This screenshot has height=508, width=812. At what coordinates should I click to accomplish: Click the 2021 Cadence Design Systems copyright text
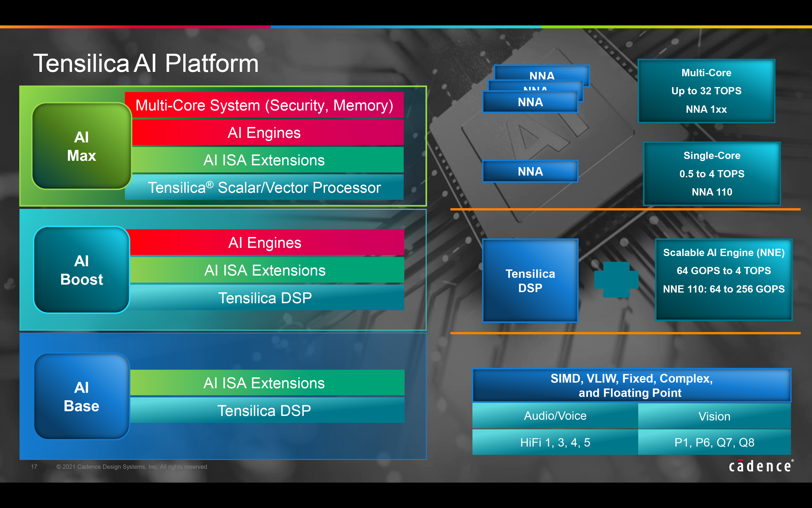point(132,467)
